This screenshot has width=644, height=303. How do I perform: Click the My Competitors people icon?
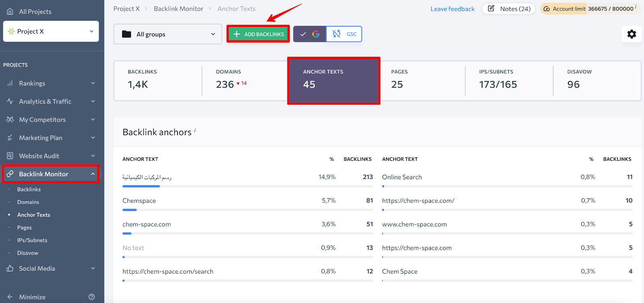coord(10,120)
